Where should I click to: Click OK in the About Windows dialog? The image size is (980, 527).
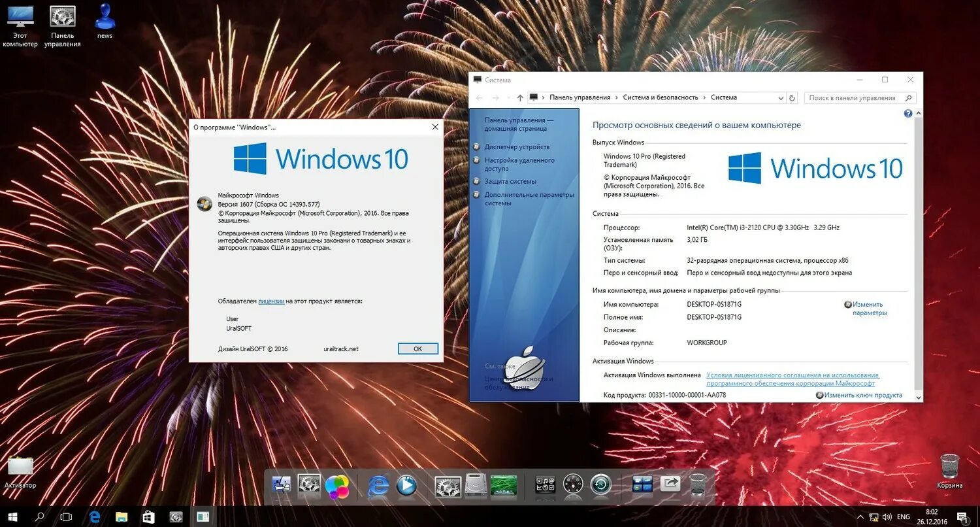418,348
